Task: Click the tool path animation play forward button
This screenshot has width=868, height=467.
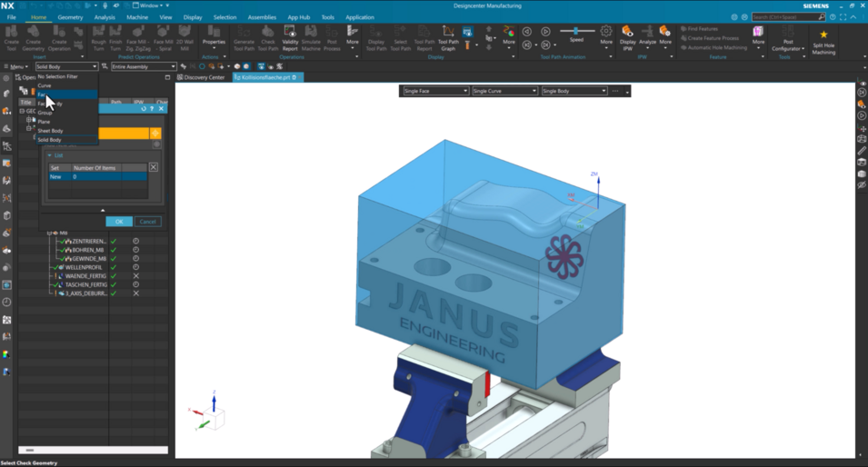Action: coord(545,32)
